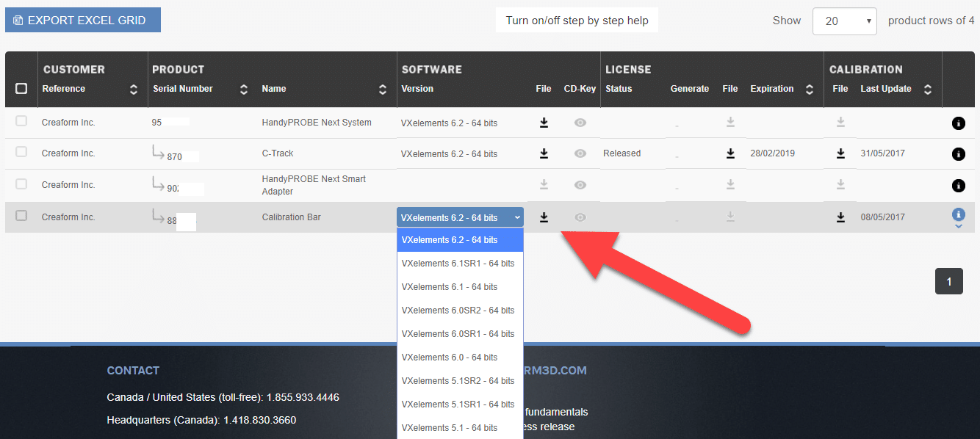Viewport: 980px width, 439px height.
Task: Show CD-Key for HandyPROBE Next System
Action: point(580,123)
